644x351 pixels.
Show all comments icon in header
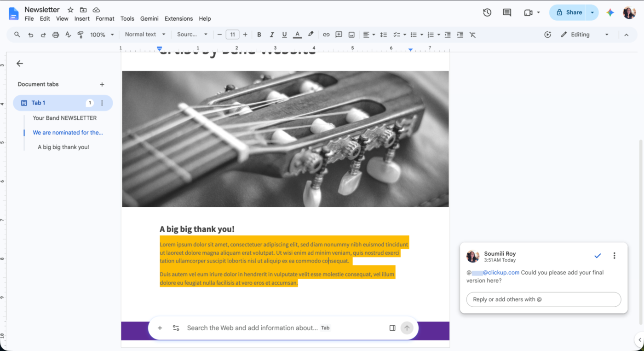tap(507, 12)
